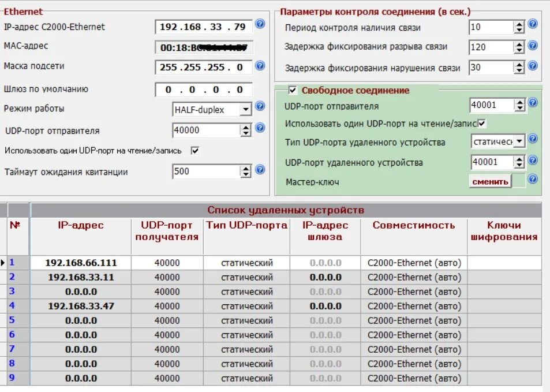Screen dimensions: 550x392
Task: Expand Тип UDP-порта удаленного устройства dropdown
Action: 519,141
